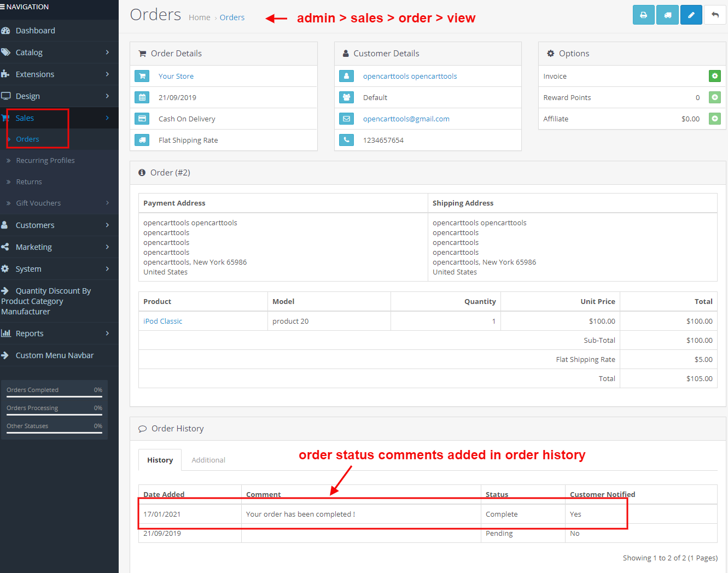Click the calendar icon in Order Details

[x=142, y=97]
